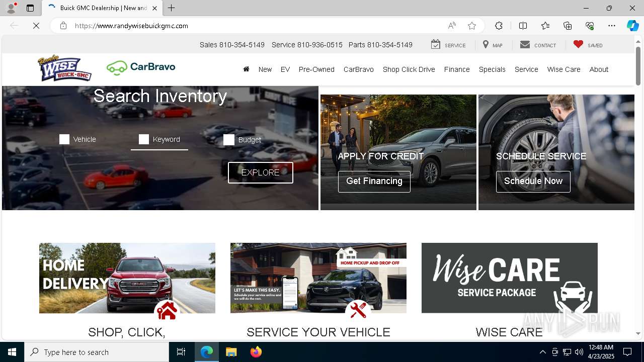This screenshot has height=362, width=644.
Task: Open Edge Settings and more menu
Action: [x=612, y=26]
